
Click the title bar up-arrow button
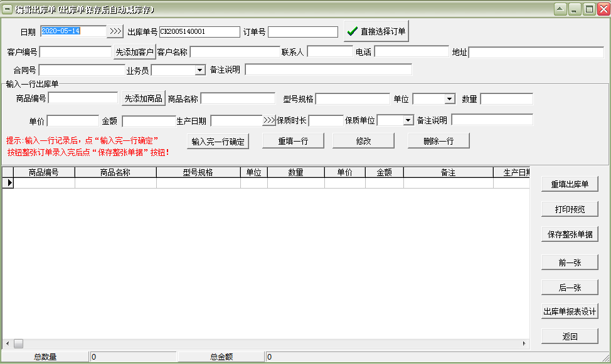(560, 9)
